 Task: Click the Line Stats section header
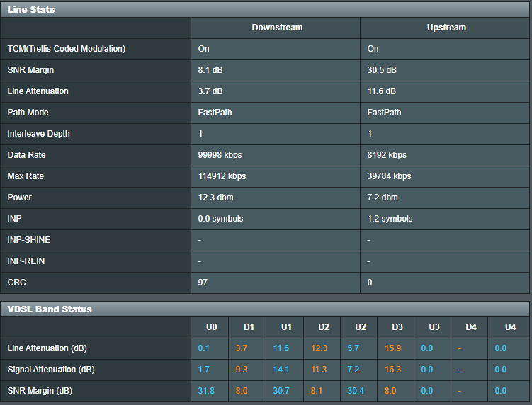tap(31, 10)
